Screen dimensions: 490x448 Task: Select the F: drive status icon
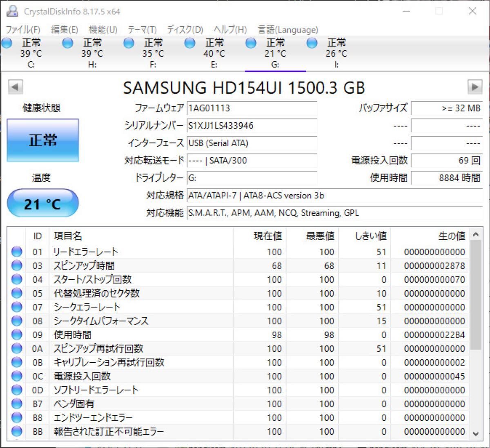click(129, 43)
